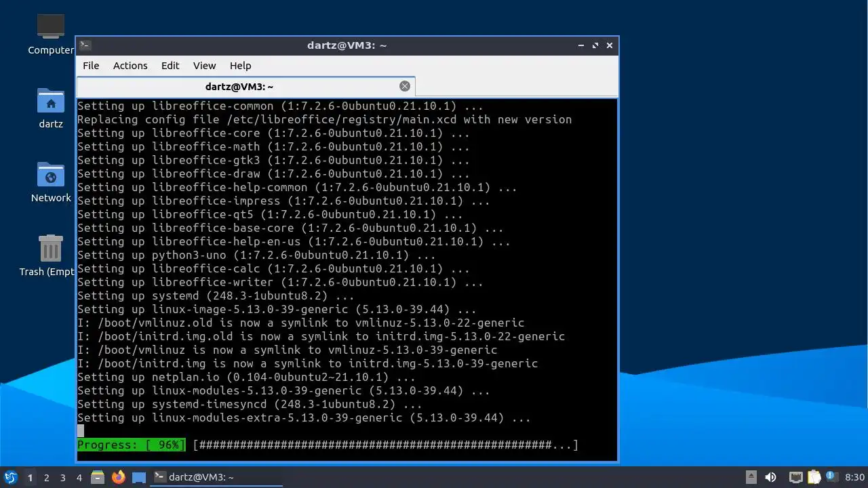Click the line 'Setting up libreoffice-core'
This screenshot has height=488, width=868.
click(x=273, y=134)
